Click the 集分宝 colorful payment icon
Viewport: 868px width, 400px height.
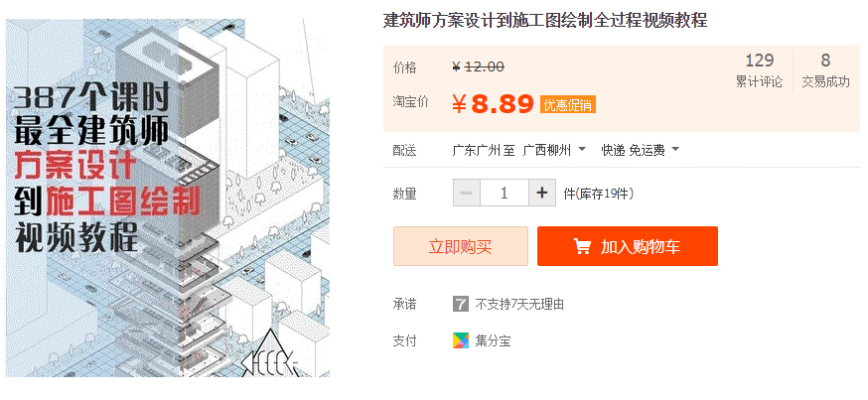(x=461, y=340)
